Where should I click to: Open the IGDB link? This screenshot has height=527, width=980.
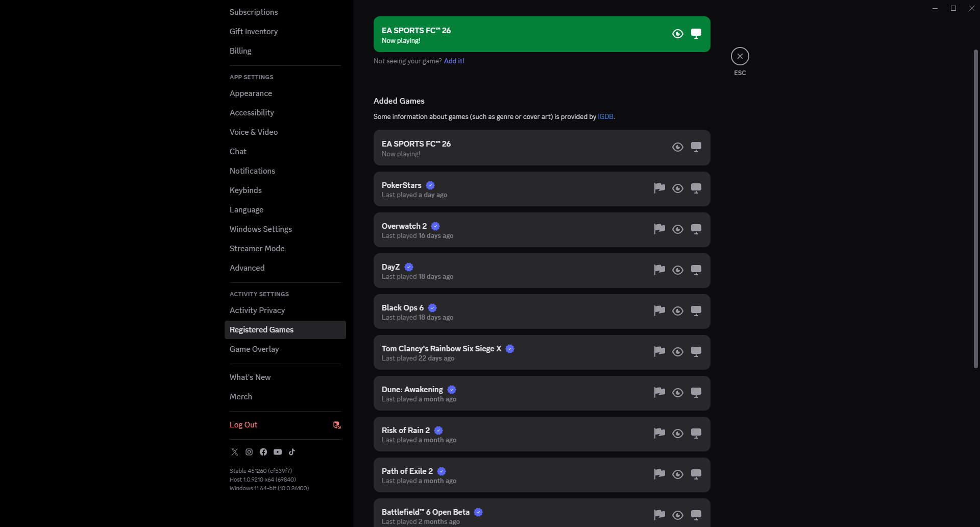605,117
